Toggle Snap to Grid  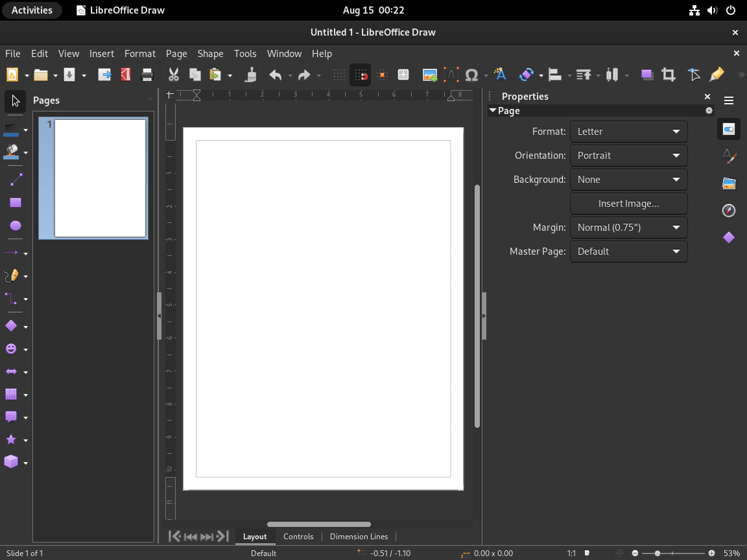click(360, 75)
